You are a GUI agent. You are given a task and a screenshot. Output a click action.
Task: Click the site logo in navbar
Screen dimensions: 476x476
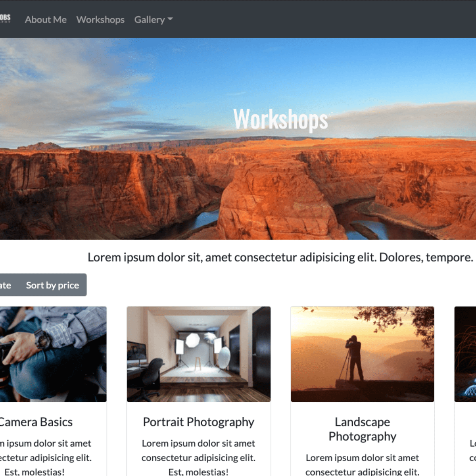(x=5, y=18)
